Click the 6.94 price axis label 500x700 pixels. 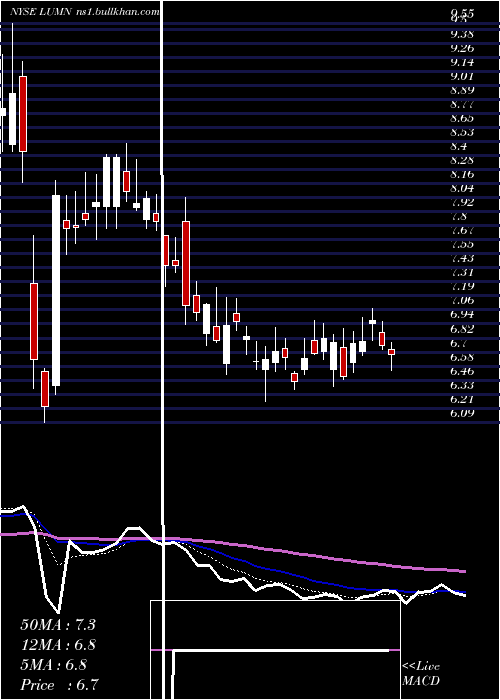(x=462, y=314)
